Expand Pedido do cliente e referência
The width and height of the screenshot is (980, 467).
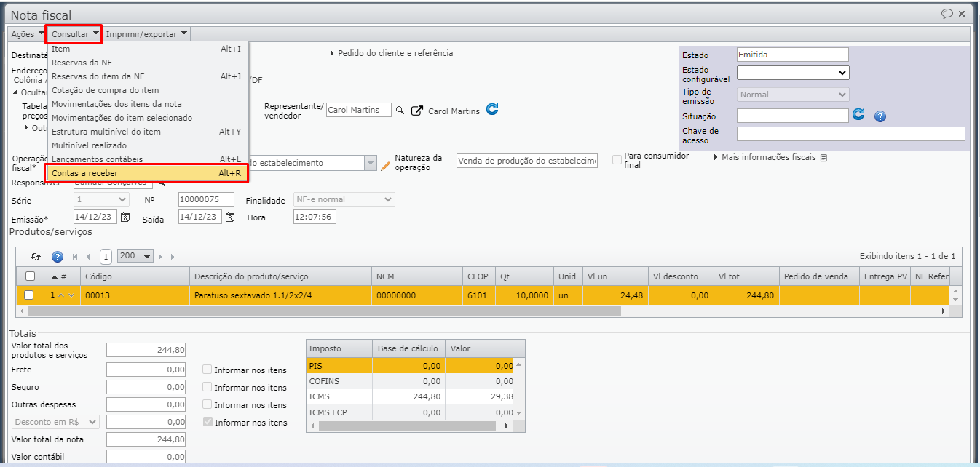pyautogui.click(x=392, y=53)
